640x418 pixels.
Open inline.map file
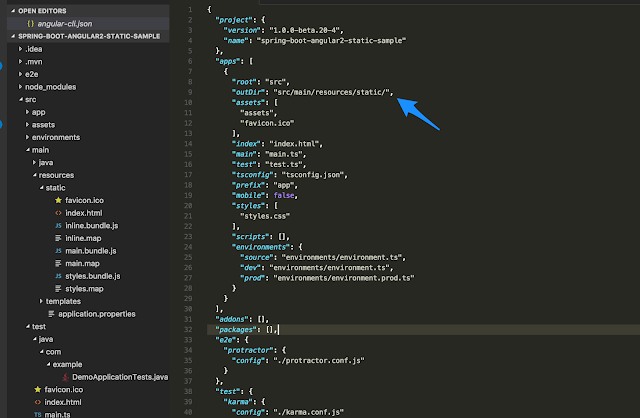83,238
